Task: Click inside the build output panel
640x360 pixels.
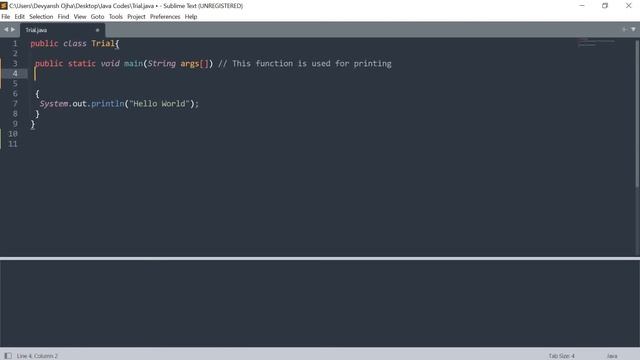Action: coord(320,304)
